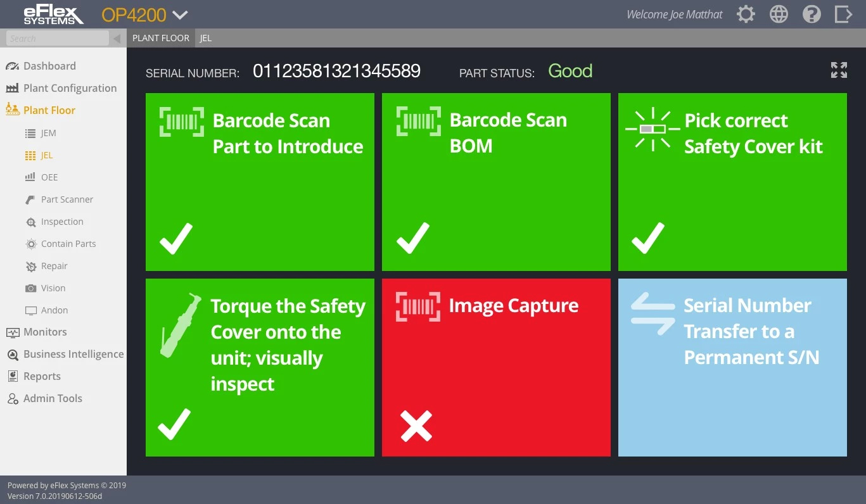This screenshot has height=504, width=866.
Task: Collapse the sidebar with the arrow
Action: (117, 39)
